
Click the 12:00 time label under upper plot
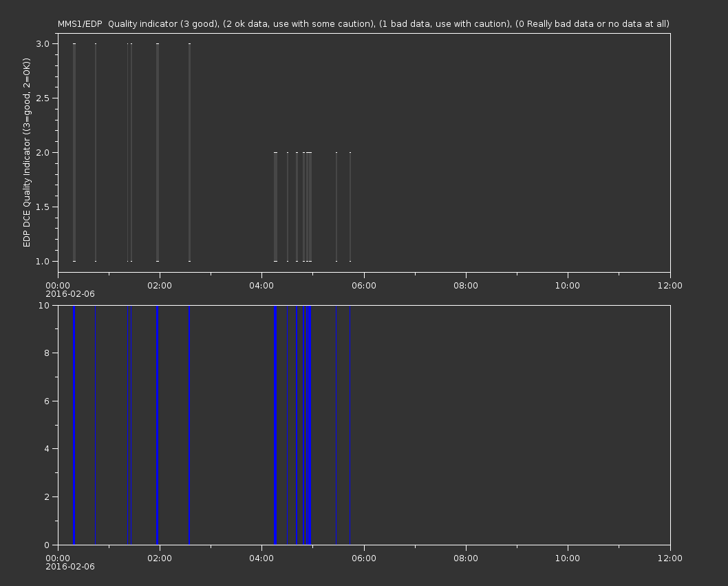[670, 285]
